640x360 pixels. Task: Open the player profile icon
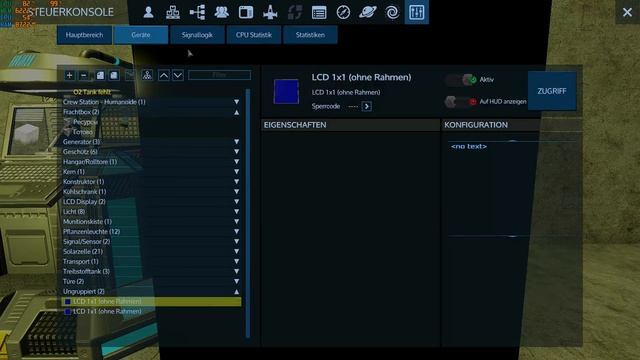point(149,12)
